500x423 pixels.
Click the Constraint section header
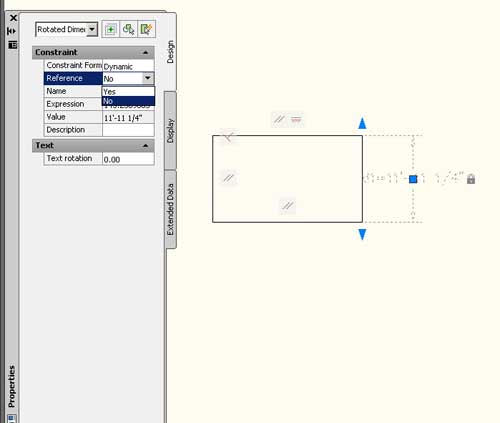point(93,53)
